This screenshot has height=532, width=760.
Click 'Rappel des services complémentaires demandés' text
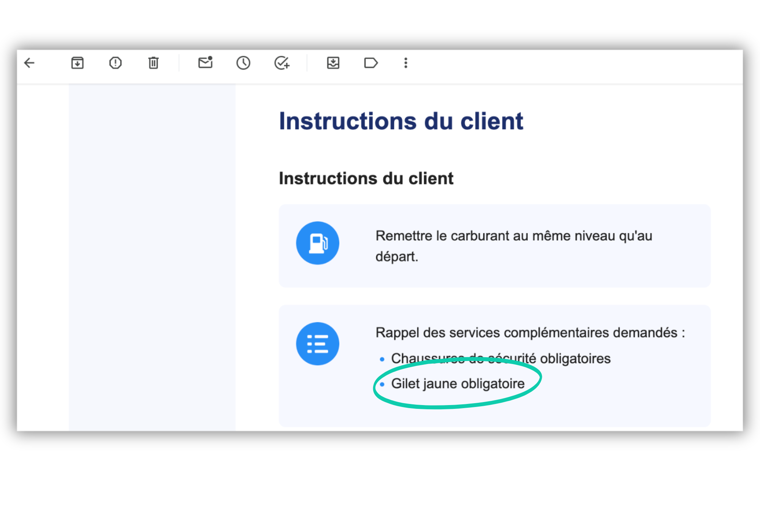[526, 333]
